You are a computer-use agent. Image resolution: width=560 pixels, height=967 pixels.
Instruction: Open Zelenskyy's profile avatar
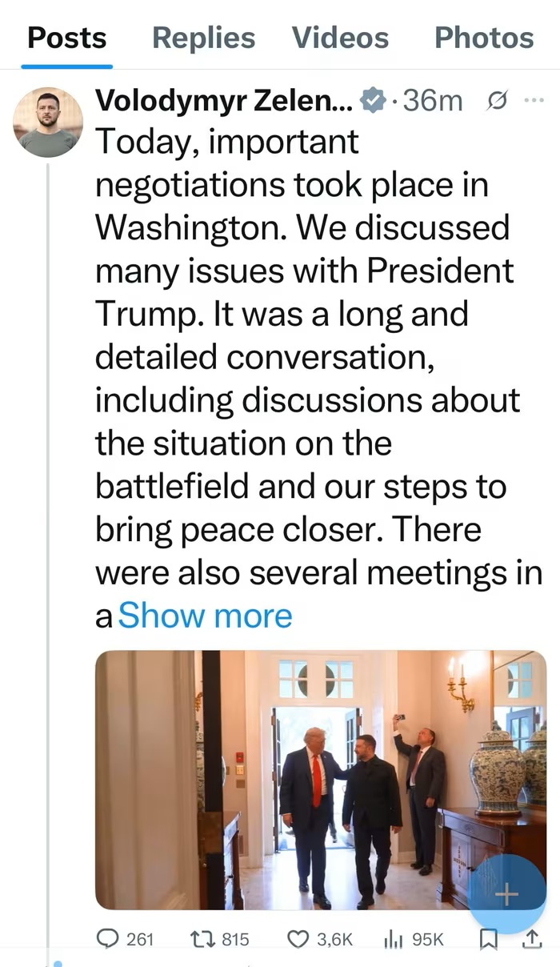(x=48, y=122)
